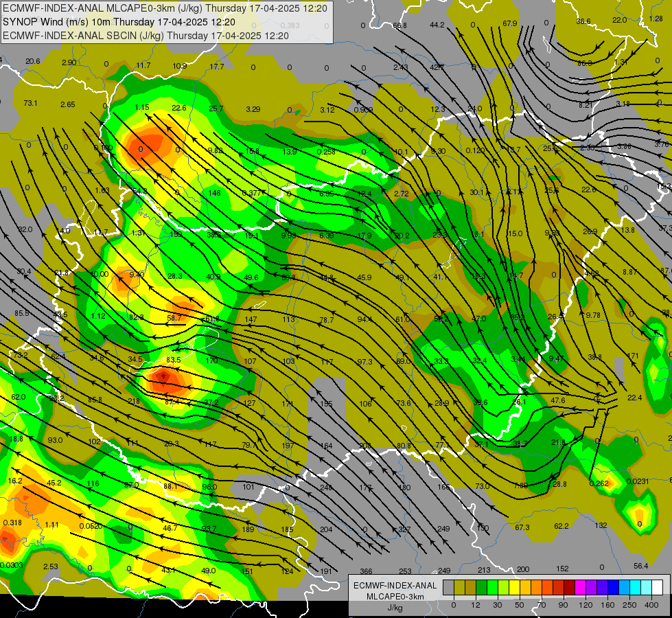The width and height of the screenshot is (672, 618).
Task: Click the map value 56.4
Action: [x=640, y=566]
